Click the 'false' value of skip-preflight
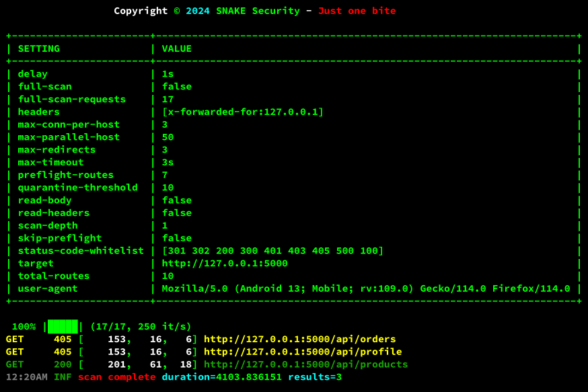 tap(177, 238)
